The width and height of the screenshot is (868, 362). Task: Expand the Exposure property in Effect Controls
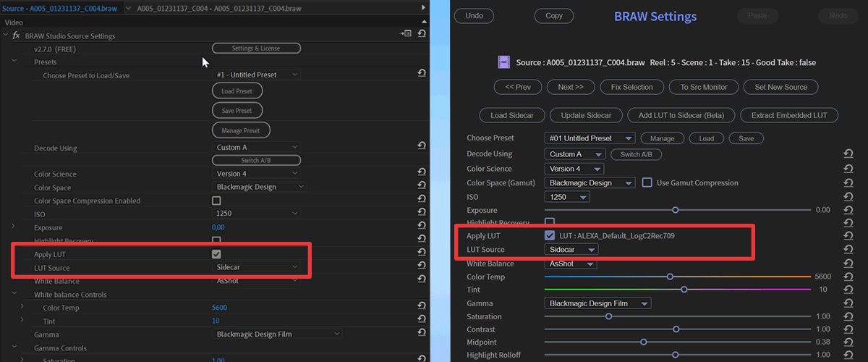click(x=14, y=227)
